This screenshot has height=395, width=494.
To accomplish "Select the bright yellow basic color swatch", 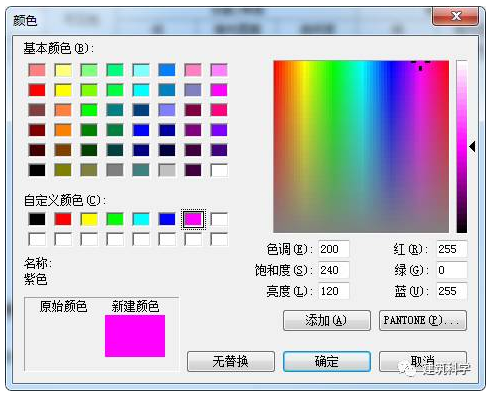I will 63,90.
